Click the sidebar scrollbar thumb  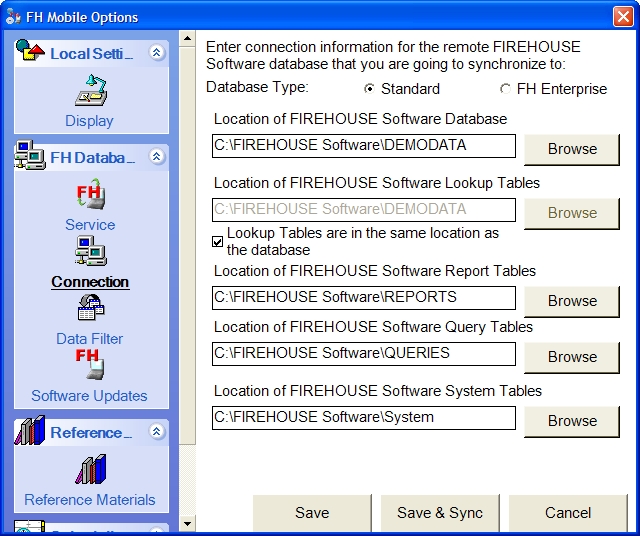pyautogui.click(x=187, y=246)
